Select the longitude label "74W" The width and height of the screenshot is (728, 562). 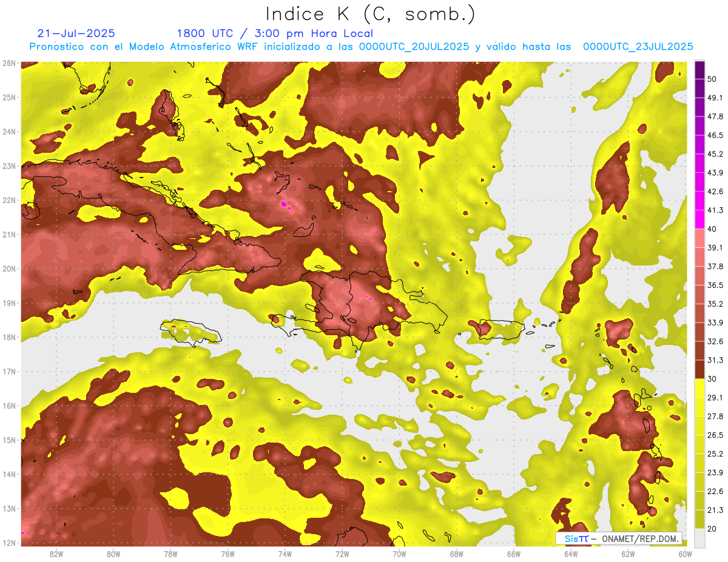(x=285, y=554)
